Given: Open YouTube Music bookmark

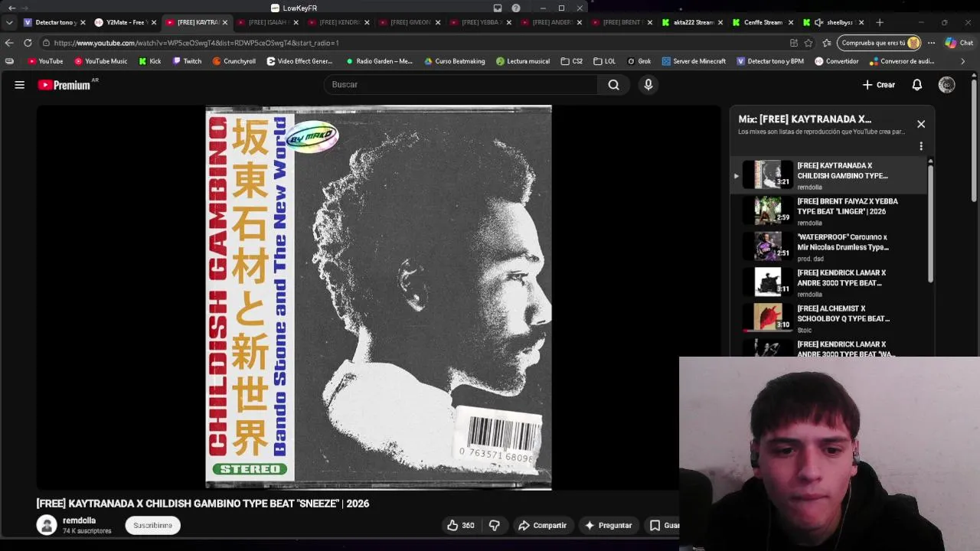Looking at the screenshot, I should click(x=100, y=61).
